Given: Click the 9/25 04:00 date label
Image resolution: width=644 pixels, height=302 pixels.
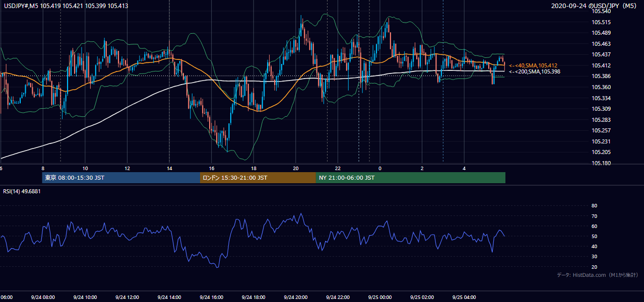Looking at the screenshot, I should [464, 297].
